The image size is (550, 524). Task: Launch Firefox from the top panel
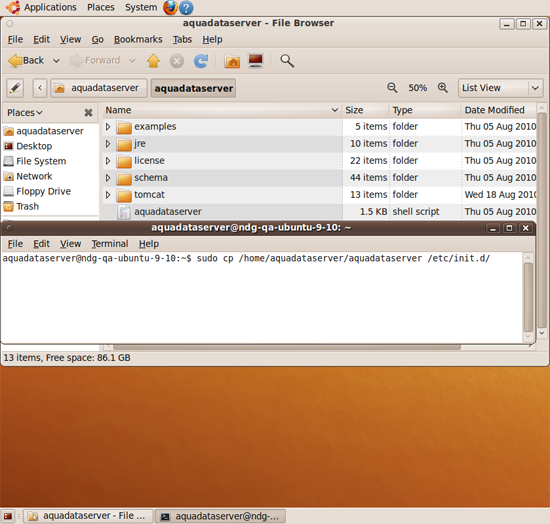click(x=170, y=7)
